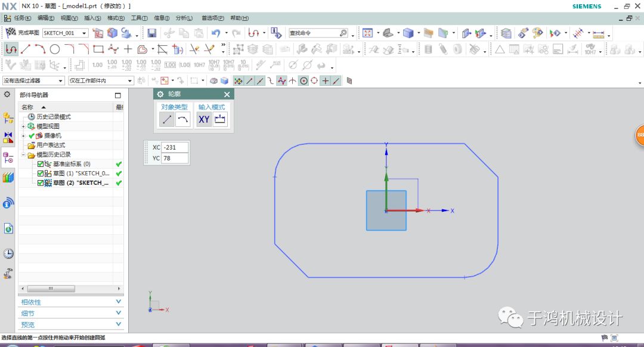Select the Line sketch tool
The height and width of the screenshot is (347, 644).
(26, 49)
